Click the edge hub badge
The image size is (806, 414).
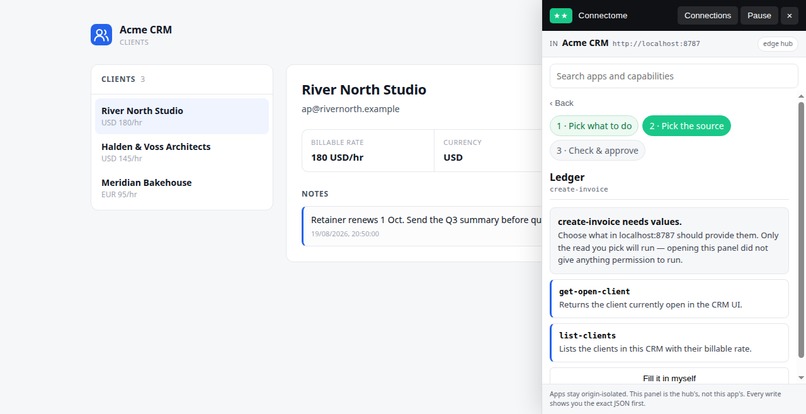pos(778,44)
